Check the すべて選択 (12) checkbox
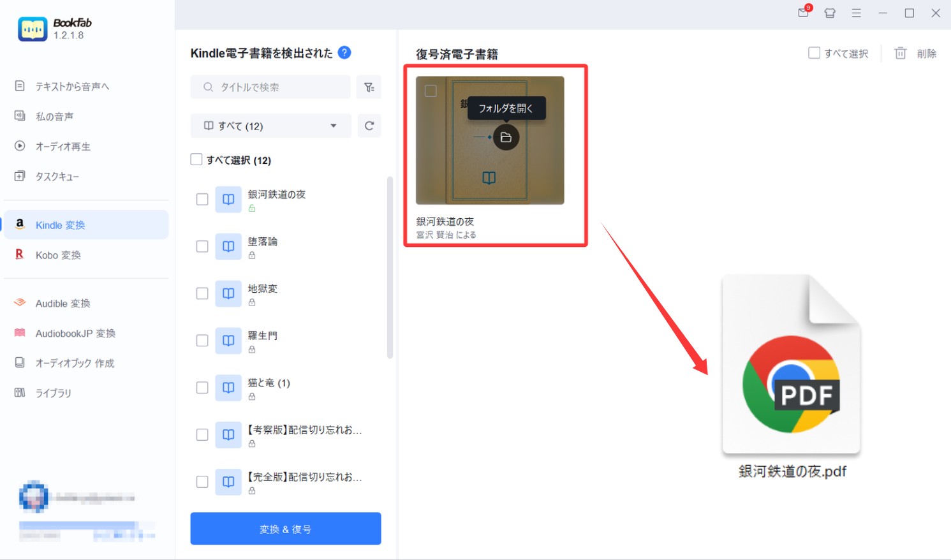The width and height of the screenshot is (951, 560). coord(196,159)
